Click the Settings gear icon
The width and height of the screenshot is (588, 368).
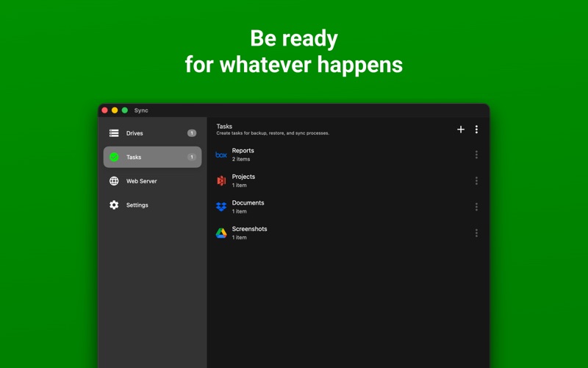click(114, 205)
